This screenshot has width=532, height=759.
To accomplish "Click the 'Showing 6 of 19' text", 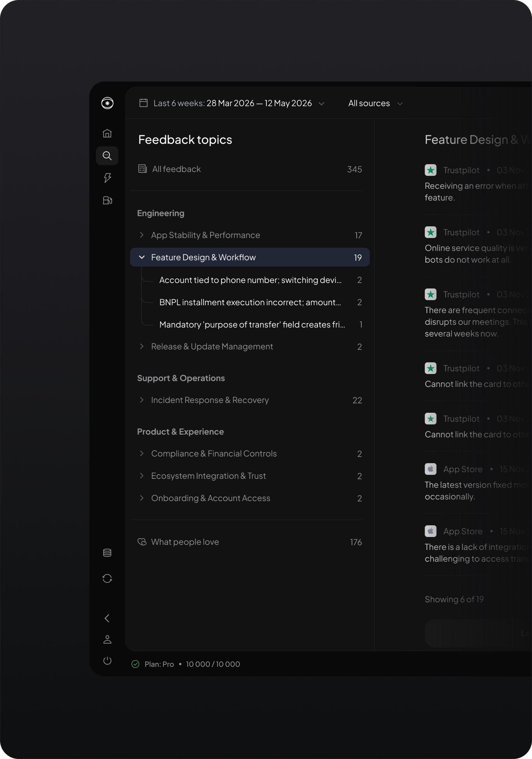I will [454, 599].
